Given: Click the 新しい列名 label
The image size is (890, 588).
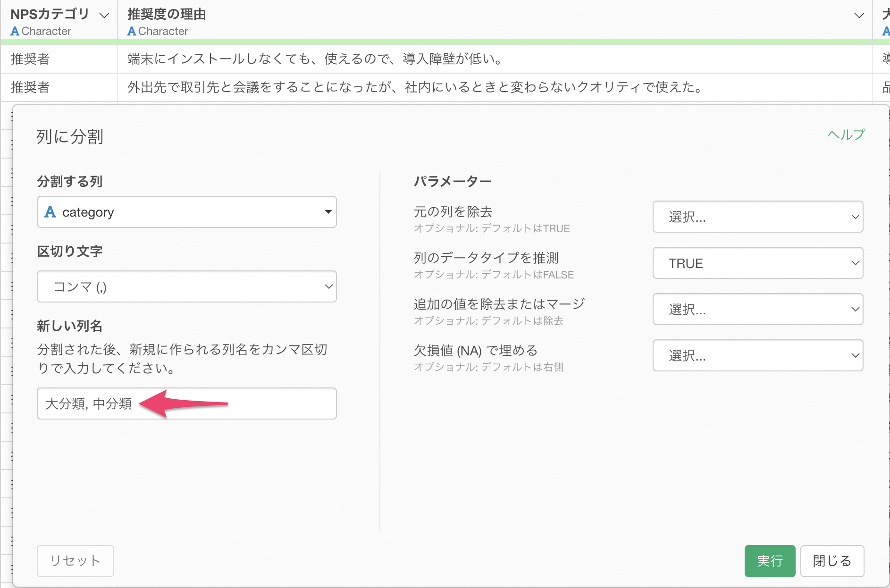Looking at the screenshot, I should pyautogui.click(x=70, y=326).
